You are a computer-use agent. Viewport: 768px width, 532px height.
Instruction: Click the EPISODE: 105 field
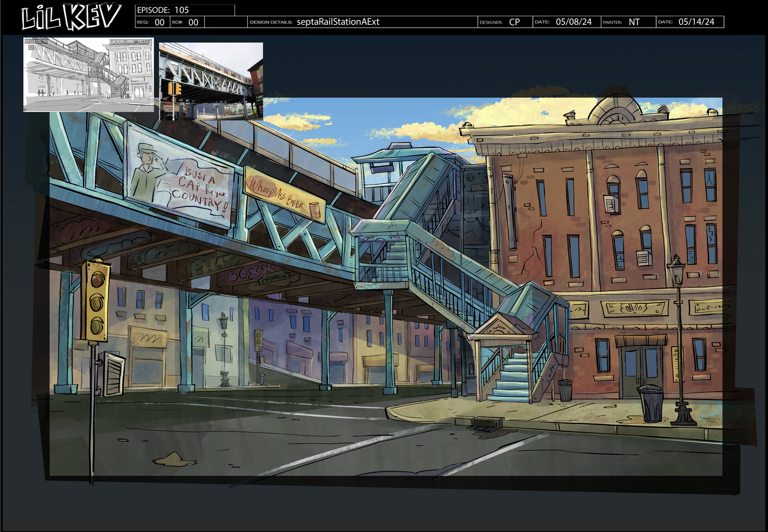(185, 10)
